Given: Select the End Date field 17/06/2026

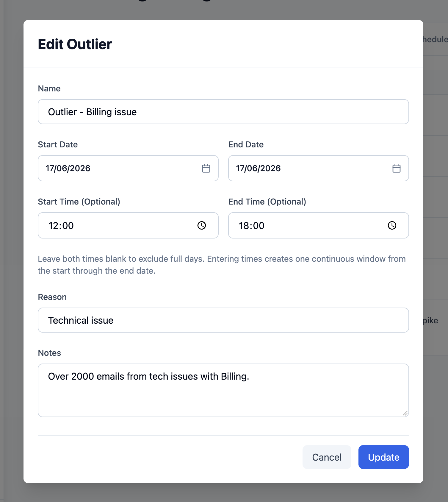Looking at the screenshot, I should [x=319, y=168].
